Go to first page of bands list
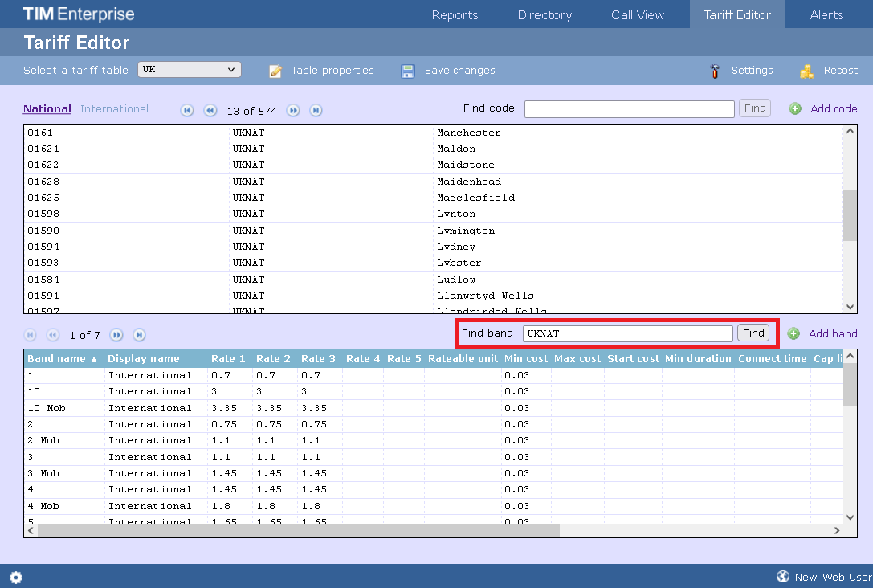 30,335
